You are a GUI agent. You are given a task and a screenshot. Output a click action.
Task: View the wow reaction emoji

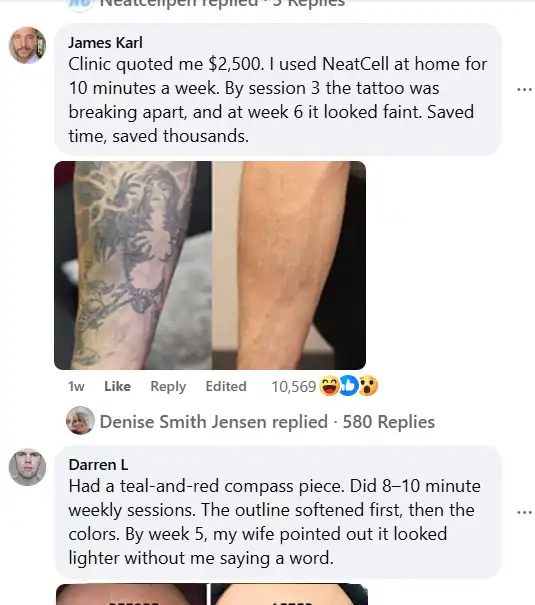[x=368, y=386]
